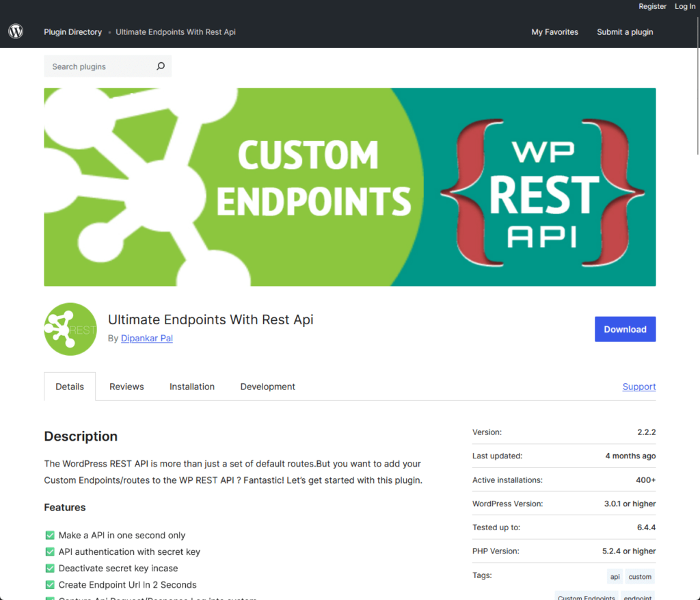Click 'Deactivate secret key incase' text
Image resolution: width=700 pixels, height=600 pixels.
click(x=118, y=569)
